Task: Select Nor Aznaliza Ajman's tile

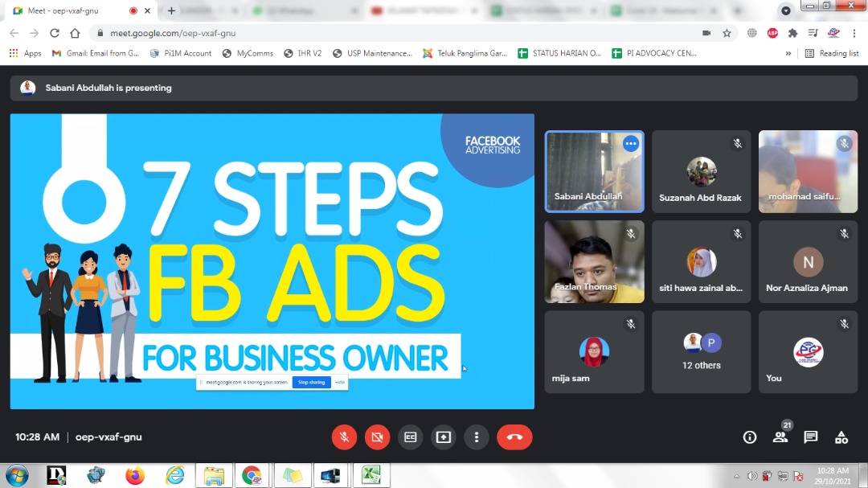Action: tap(809, 262)
